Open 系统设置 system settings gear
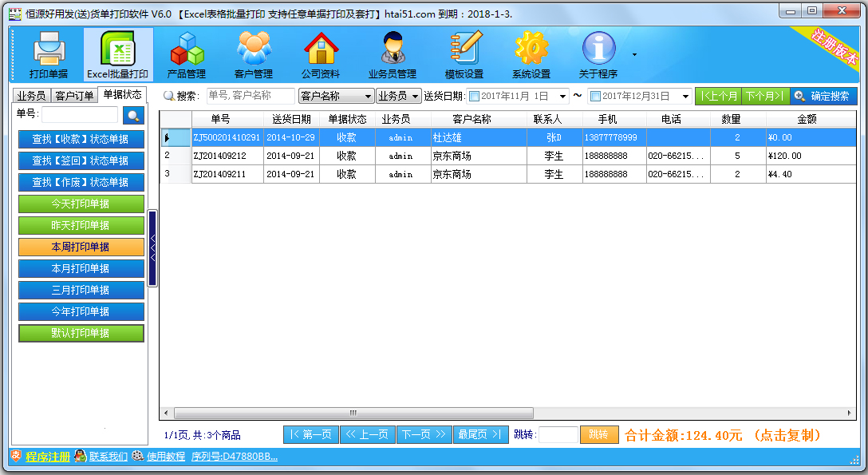This screenshot has width=868, height=475. [x=531, y=55]
